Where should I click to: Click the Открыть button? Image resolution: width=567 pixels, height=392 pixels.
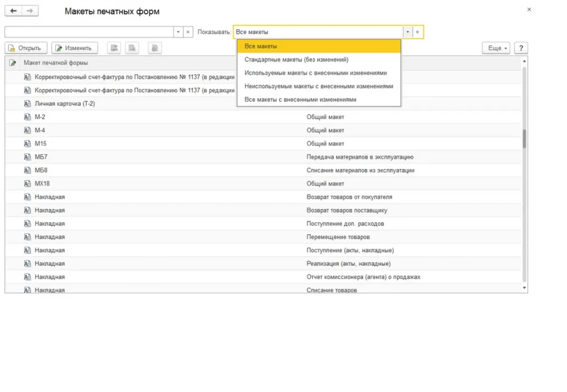(x=25, y=48)
